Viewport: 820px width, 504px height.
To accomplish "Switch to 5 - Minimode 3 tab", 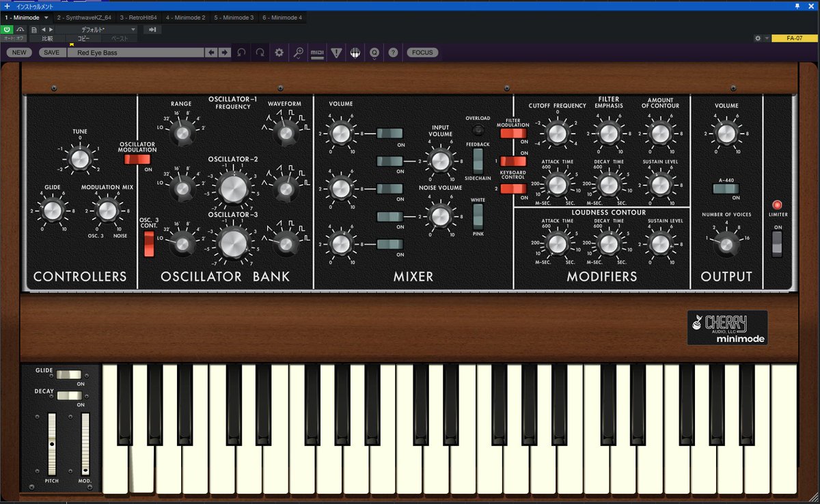I will [x=234, y=17].
